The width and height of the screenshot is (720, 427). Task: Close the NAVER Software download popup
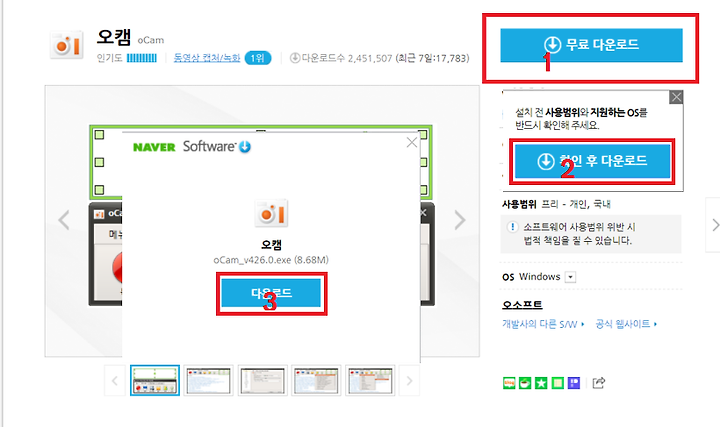(x=412, y=142)
